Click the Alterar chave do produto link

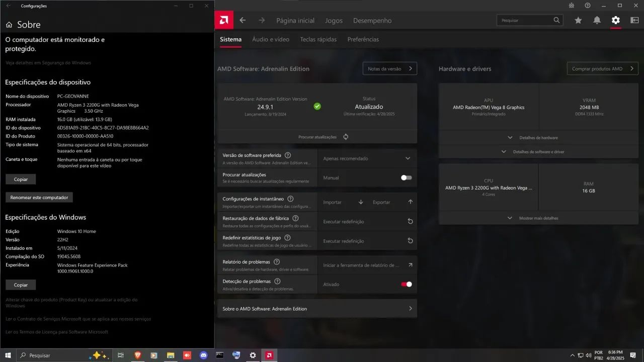pyautogui.click(x=71, y=303)
